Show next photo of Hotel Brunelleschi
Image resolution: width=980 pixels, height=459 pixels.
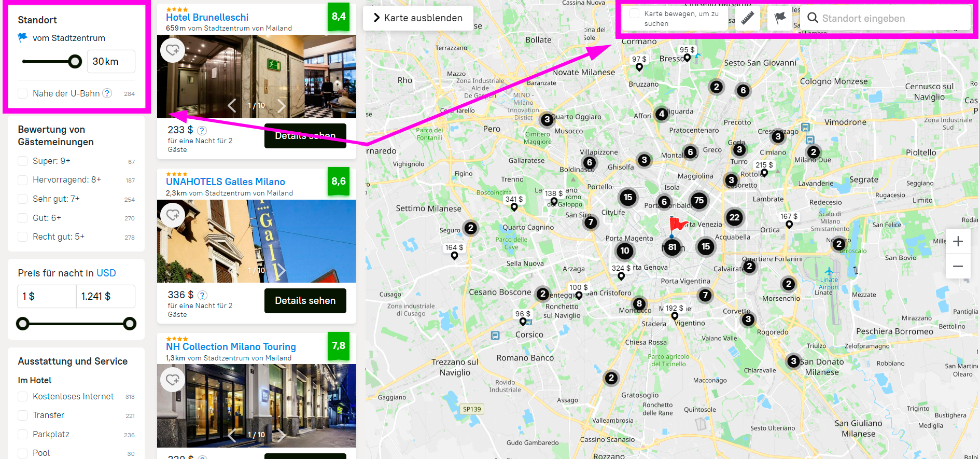pyautogui.click(x=281, y=106)
